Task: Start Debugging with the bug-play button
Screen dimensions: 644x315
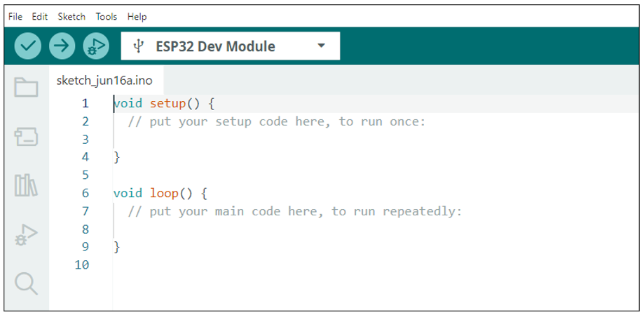Action: [96, 46]
